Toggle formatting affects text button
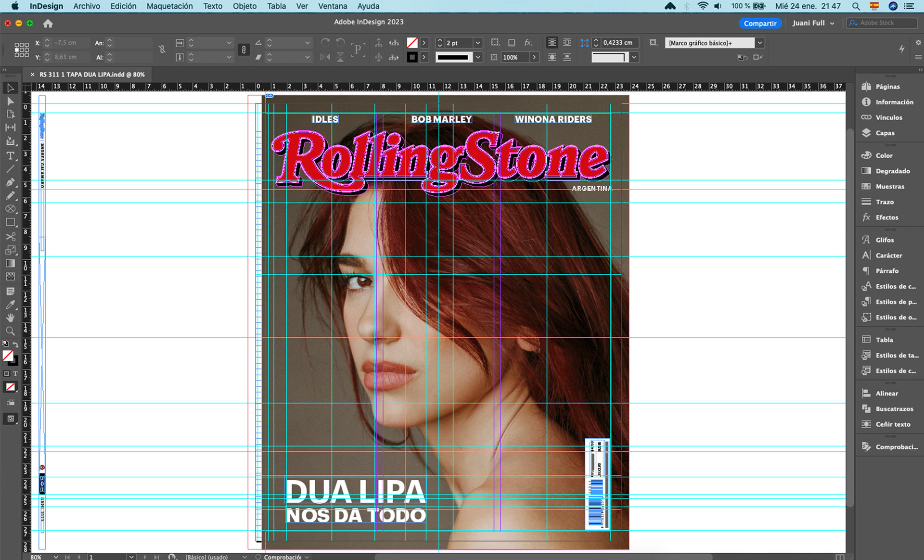 tap(15, 373)
